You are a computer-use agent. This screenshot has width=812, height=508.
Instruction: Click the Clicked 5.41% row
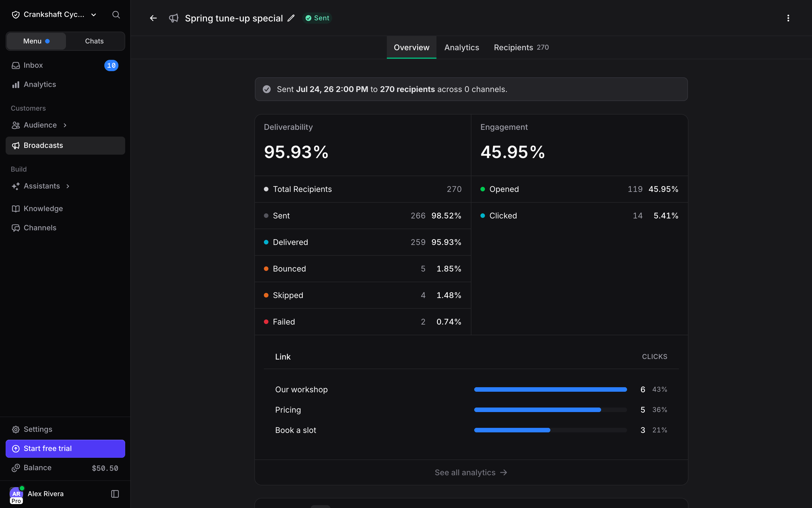pos(579,216)
